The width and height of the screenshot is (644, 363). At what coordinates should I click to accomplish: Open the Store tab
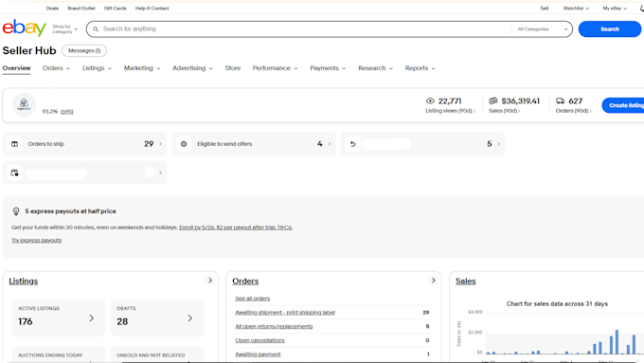[x=232, y=68]
